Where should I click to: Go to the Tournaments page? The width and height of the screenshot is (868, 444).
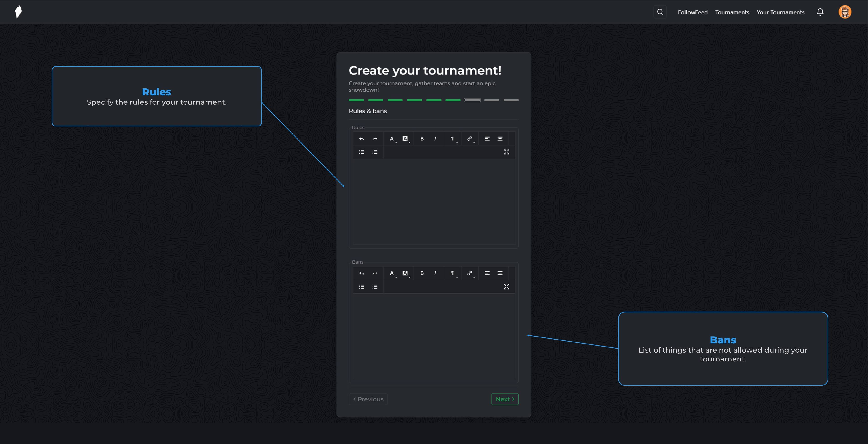(x=732, y=12)
